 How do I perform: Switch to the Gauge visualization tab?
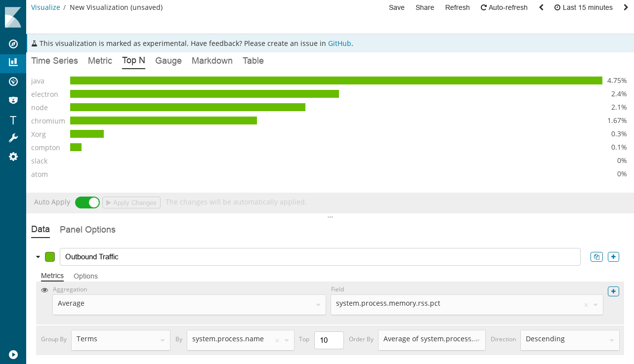[x=169, y=61]
